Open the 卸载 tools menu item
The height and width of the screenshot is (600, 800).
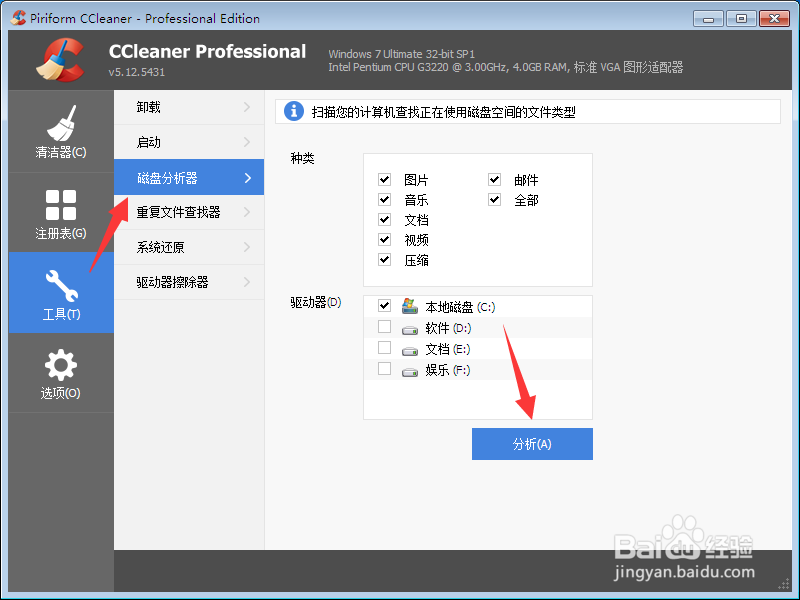point(189,107)
